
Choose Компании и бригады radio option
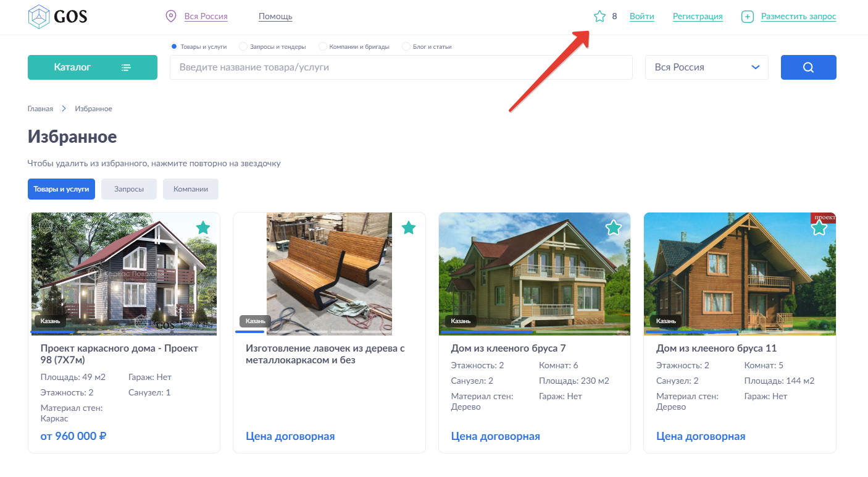322,46
